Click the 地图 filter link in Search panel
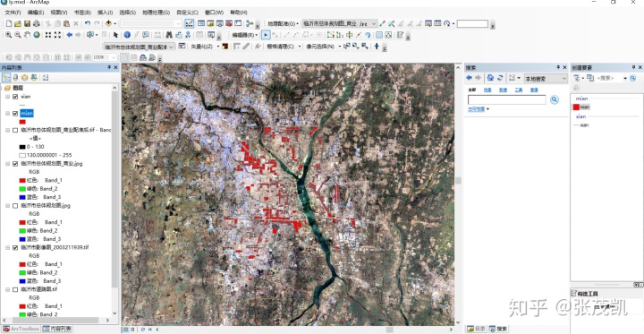This screenshot has width=644, height=334. [487, 90]
